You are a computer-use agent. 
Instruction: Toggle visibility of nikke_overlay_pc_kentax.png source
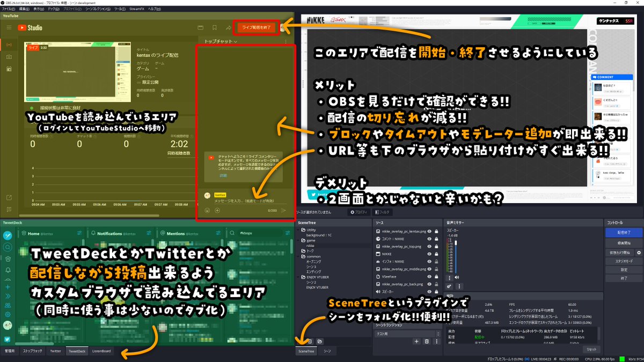coord(429,231)
